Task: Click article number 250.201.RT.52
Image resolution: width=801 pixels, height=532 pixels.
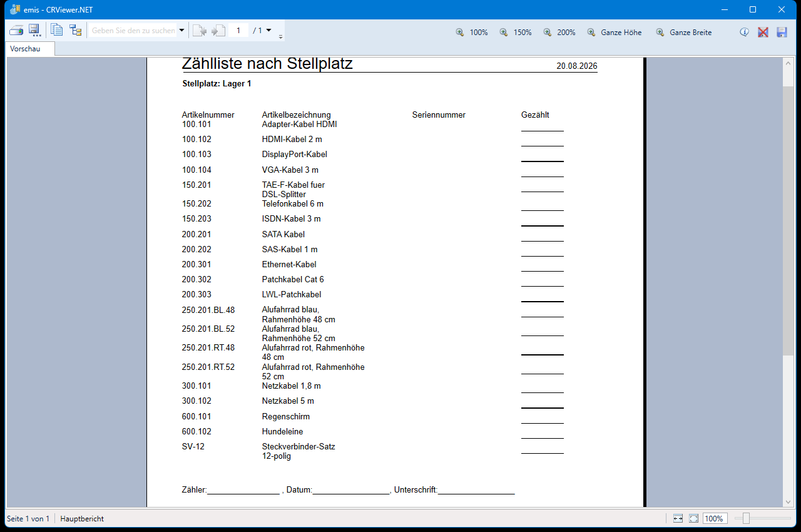Action: 208,367
